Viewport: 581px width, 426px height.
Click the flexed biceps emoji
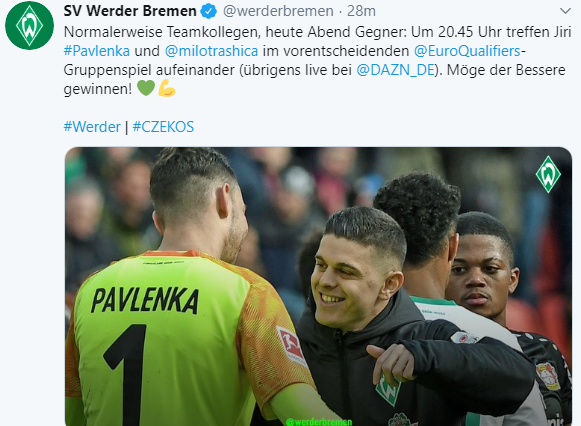point(167,89)
